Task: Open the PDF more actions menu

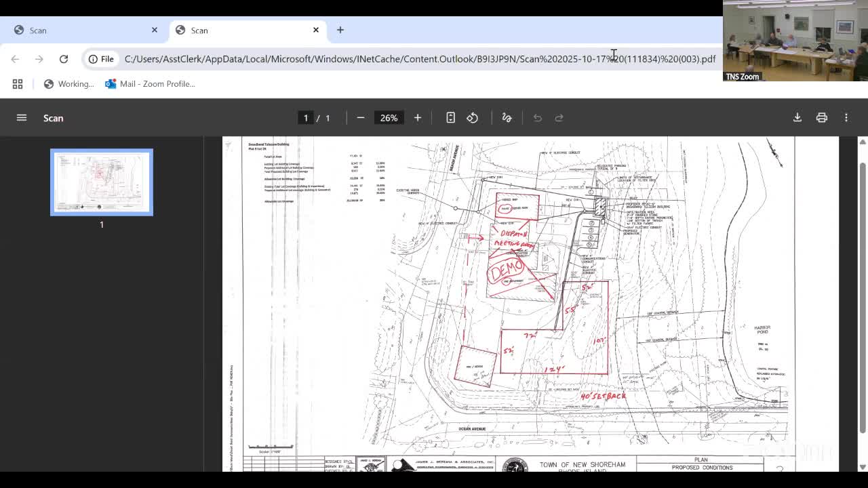Action: [x=846, y=118]
